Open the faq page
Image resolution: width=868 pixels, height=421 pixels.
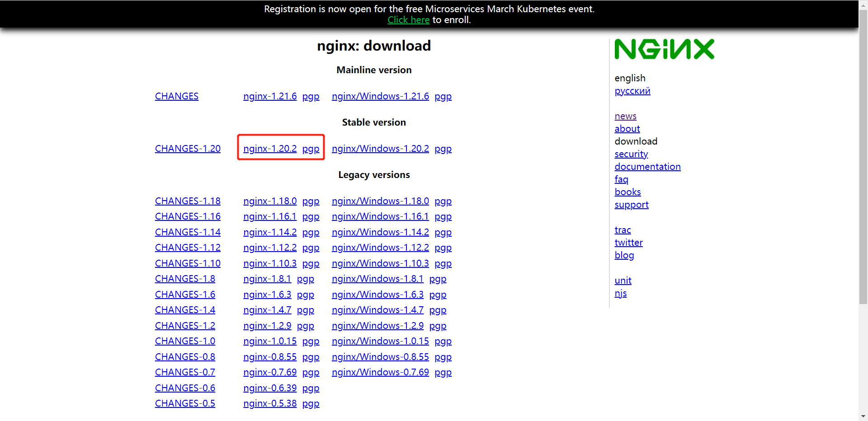click(621, 179)
